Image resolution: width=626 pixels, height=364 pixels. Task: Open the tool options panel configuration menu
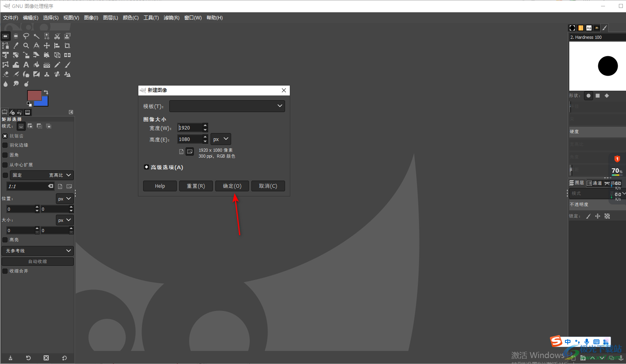click(71, 112)
